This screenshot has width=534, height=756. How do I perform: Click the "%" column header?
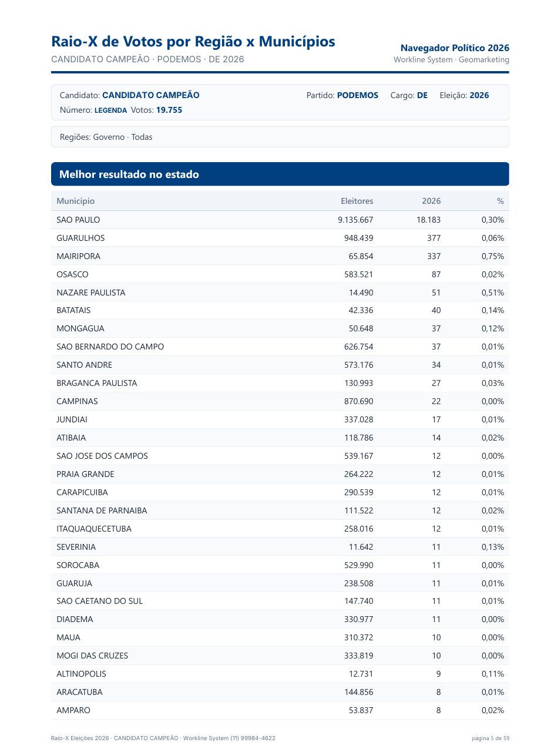501,201
